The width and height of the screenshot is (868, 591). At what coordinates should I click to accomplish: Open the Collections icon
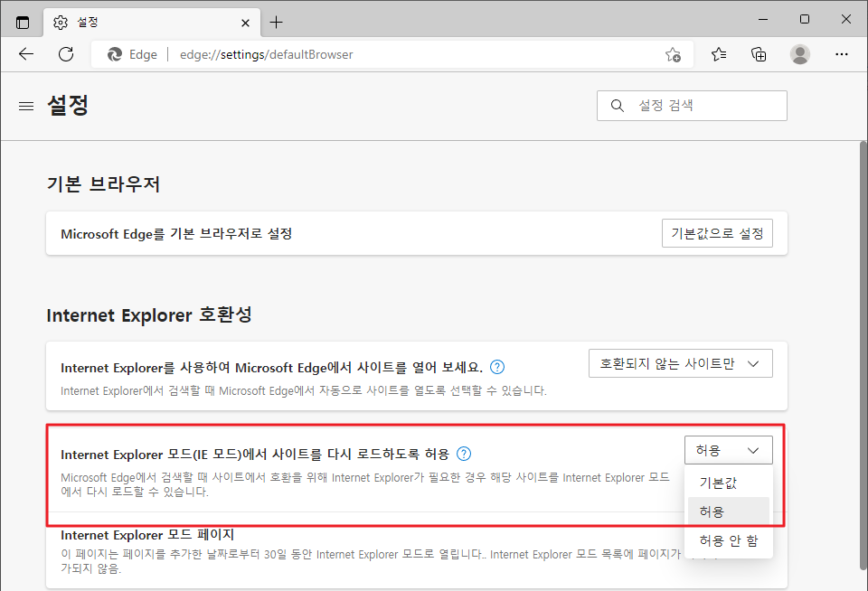click(759, 54)
